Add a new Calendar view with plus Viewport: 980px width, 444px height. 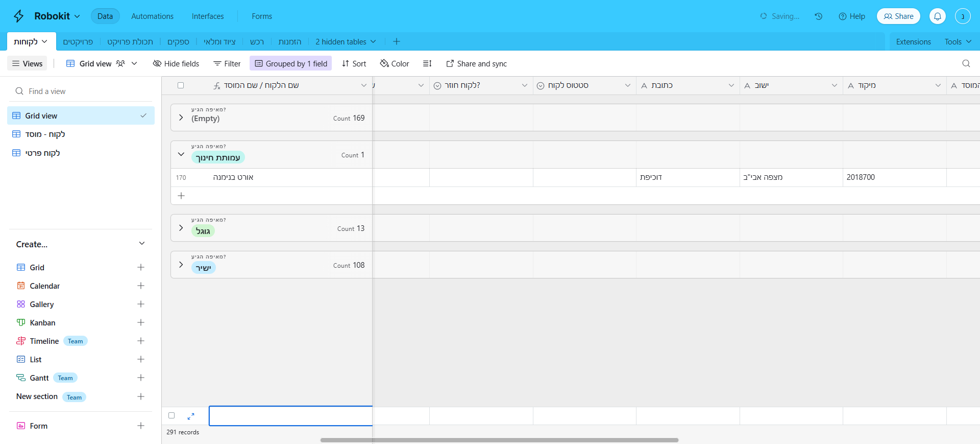coord(141,286)
